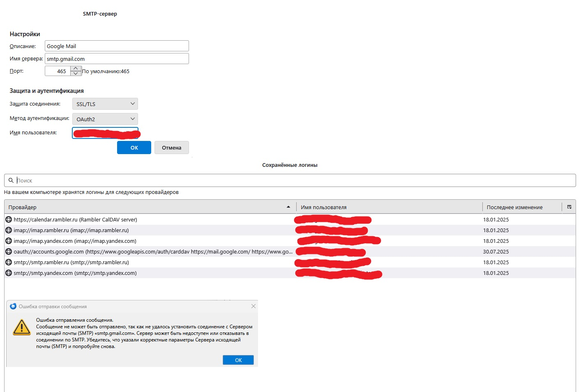Select the smtp://smtp.rambler.ru login row

tap(290, 262)
